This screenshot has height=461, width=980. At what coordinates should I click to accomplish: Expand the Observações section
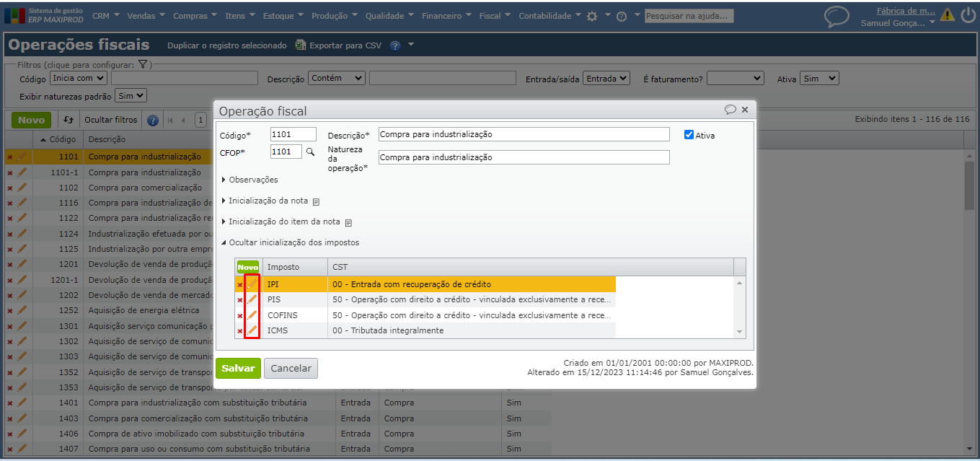pyautogui.click(x=250, y=180)
